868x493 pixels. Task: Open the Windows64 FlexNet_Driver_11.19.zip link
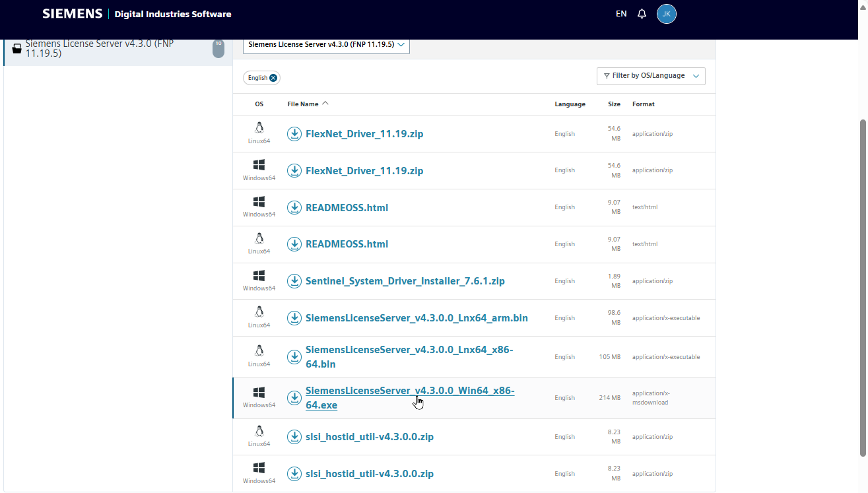coord(364,171)
